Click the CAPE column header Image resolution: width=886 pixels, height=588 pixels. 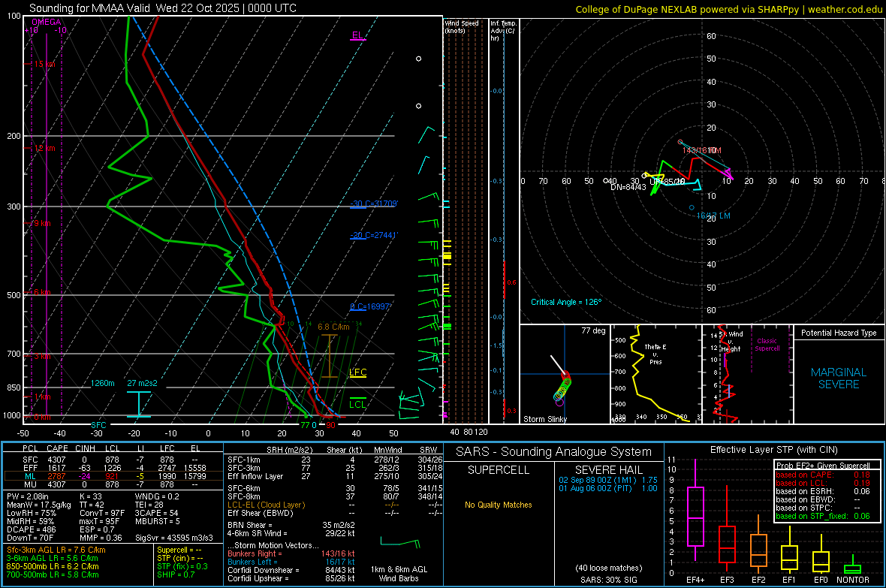tap(58, 448)
